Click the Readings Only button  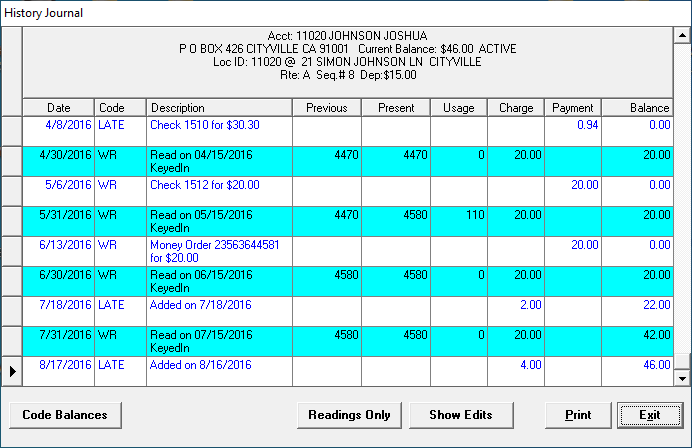coord(349,415)
